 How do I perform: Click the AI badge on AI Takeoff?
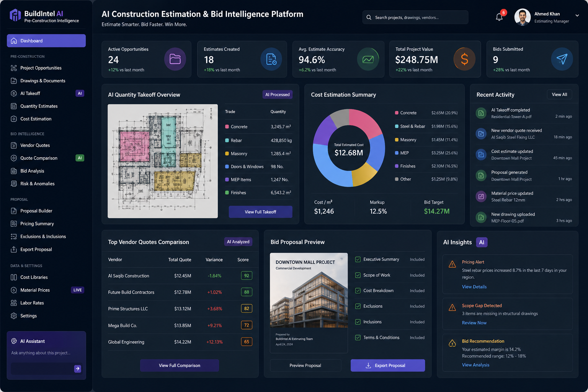pyautogui.click(x=80, y=93)
